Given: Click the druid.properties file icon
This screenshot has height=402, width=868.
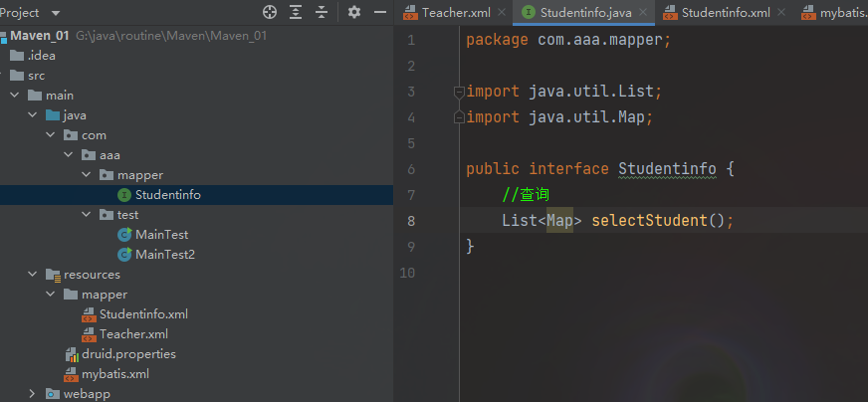Looking at the screenshot, I should click(x=72, y=354).
